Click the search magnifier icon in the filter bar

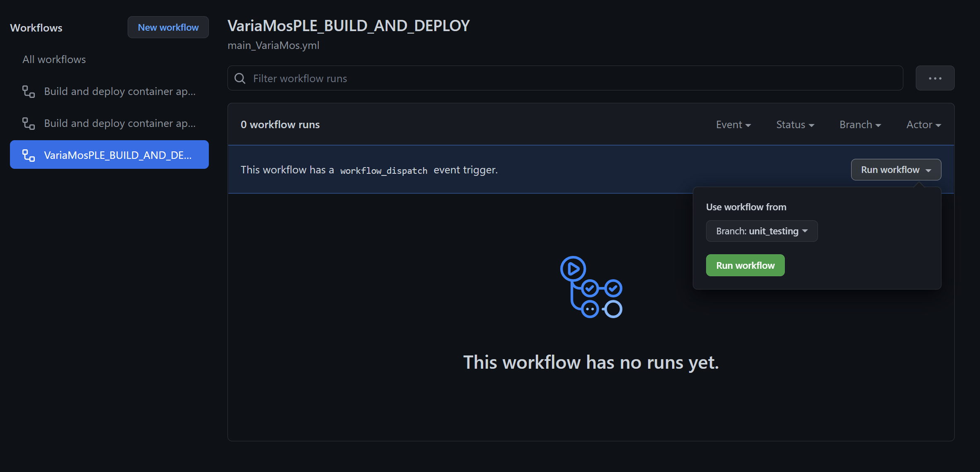pyautogui.click(x=240, y=78)
